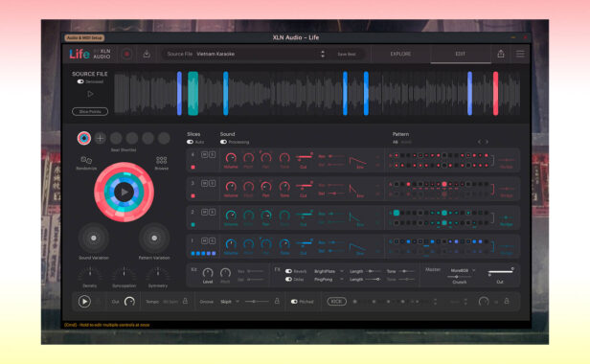Click the Pattern Variation pad

154,238
